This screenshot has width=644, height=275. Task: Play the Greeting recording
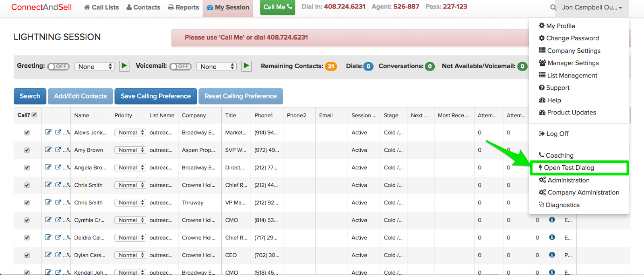pyautogui.click(x=124, y=66)
